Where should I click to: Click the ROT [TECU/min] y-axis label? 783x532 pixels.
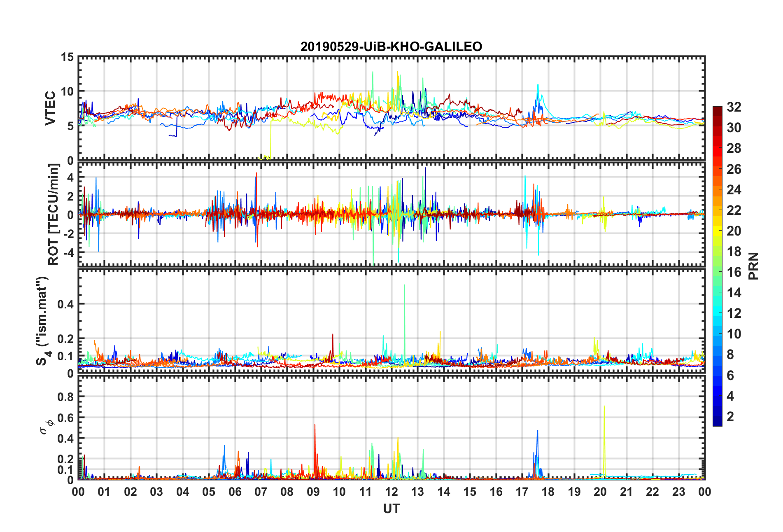[x=54, y=215]
